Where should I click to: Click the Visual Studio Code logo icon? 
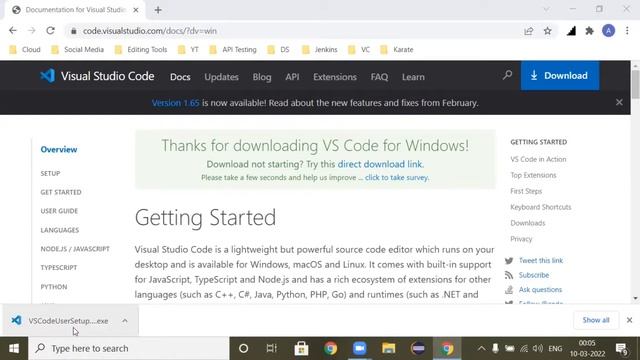[48, 76]
